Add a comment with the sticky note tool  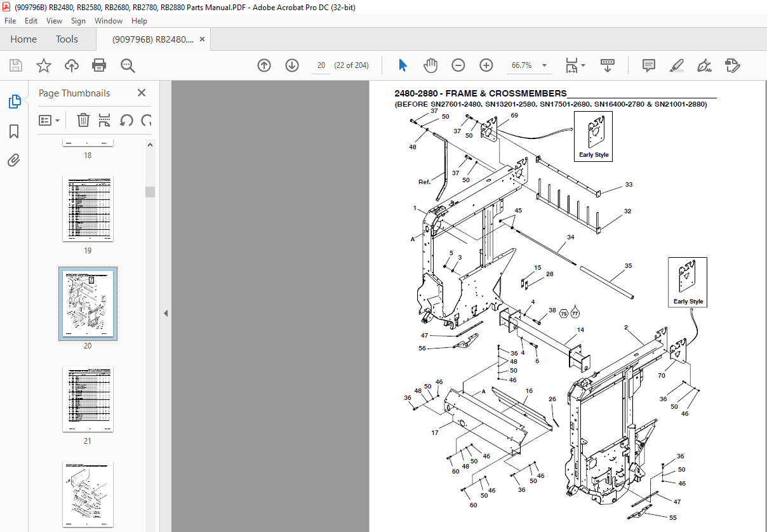[648, 65]
